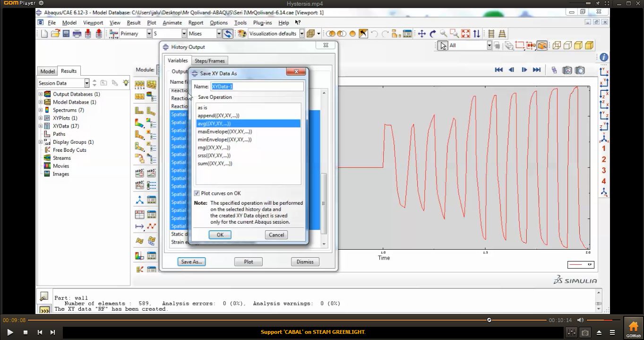Screen dimensions: 644x340
Task: Select the 'as is' save operation
Action: (248, 108)
